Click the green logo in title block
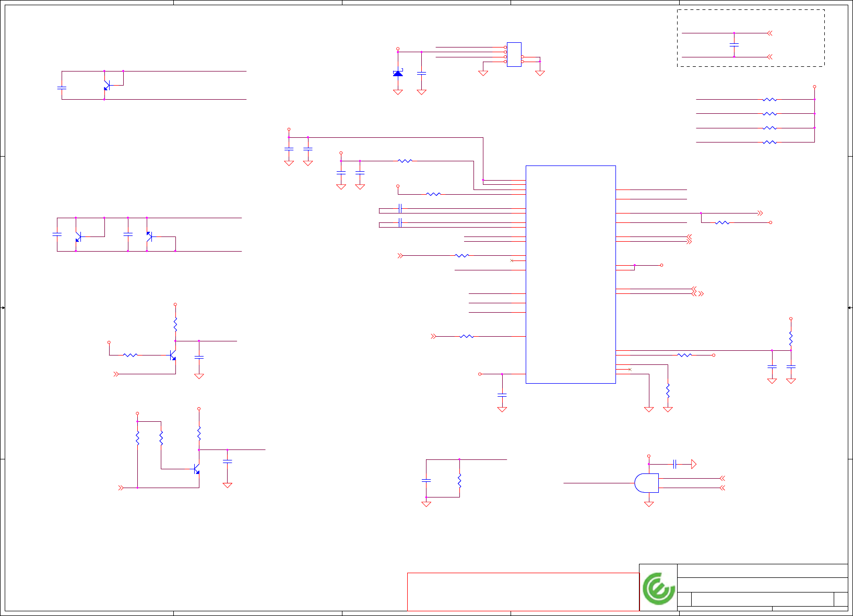 click(x=658, y=588)
